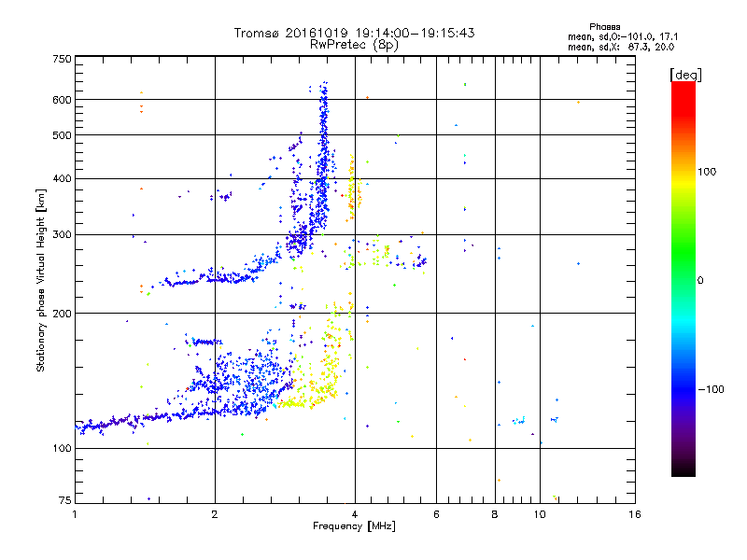This screenshot has width=747, height=560.
Task: Click the "16" frequency axis tick label
Action: coord(635,514)
